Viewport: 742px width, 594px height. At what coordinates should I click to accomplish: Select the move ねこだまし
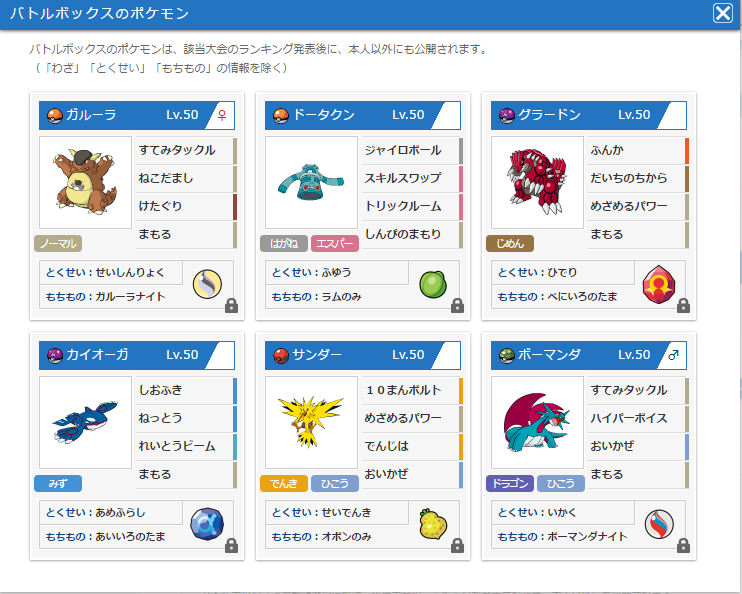pyautogui.click(x=186, y=178)
